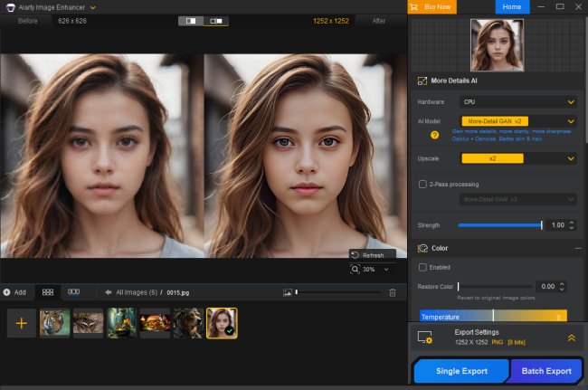Click the Strength slider track
The height and width of the screenshot is (390, 588).
click(499, 224)
